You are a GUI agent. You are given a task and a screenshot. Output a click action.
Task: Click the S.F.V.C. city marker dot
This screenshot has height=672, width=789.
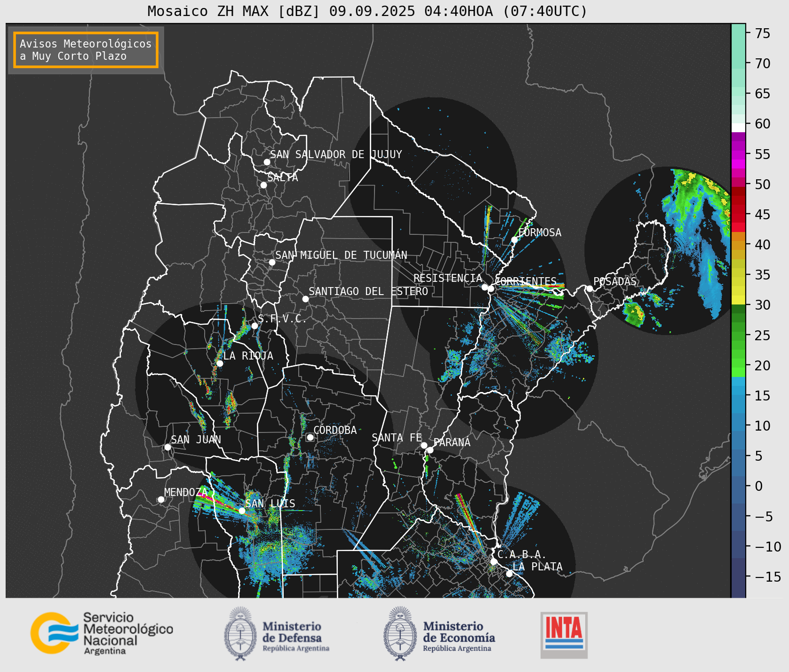point(255,326)
